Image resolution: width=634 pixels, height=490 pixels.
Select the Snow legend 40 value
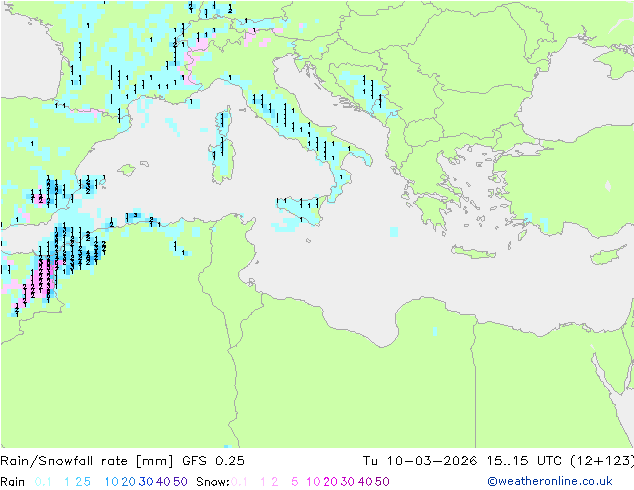[365, 482]
